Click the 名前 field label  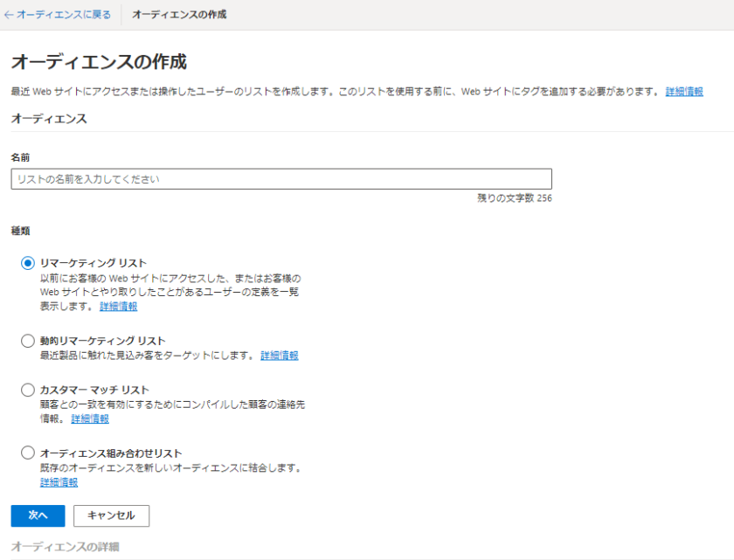[x=20, y=157]
